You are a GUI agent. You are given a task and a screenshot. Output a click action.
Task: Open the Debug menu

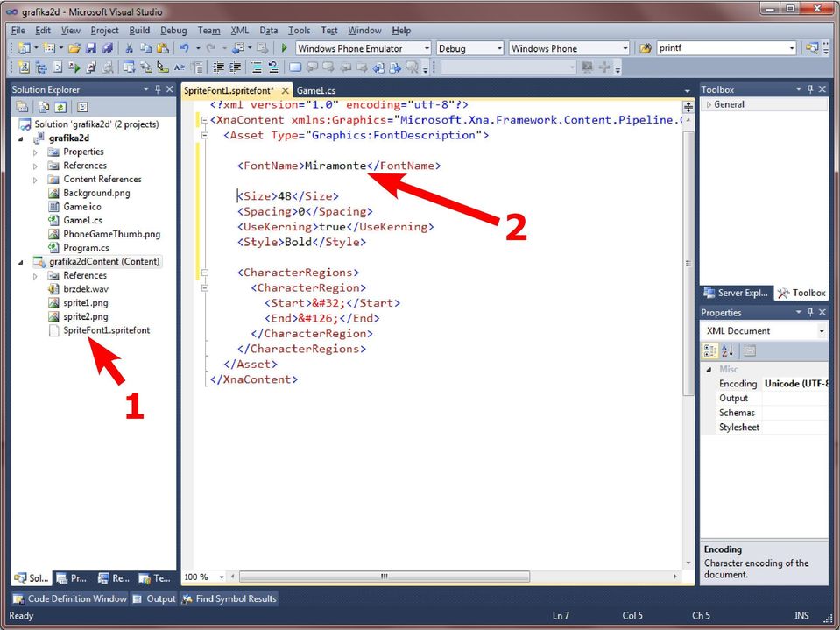click(173, 31)
